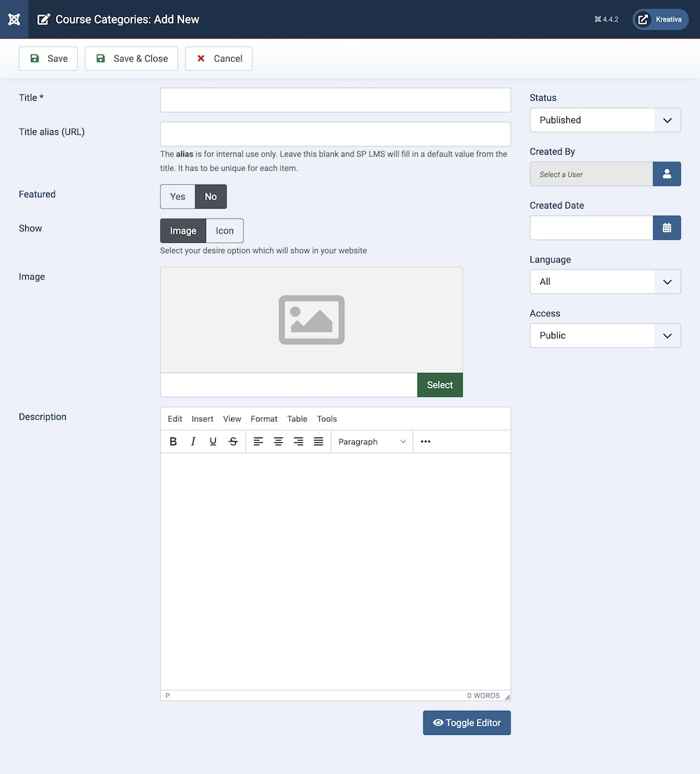Click the Save & Close button
This screenshot has height=774, width=700.
click(132, 59)
